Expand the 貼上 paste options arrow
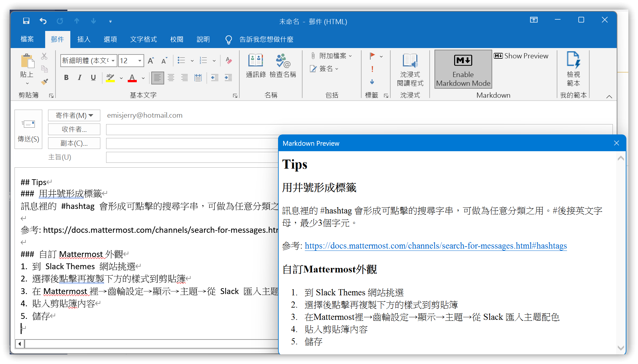This screenshot has width=638, height=364. click(x=27, y=83)
